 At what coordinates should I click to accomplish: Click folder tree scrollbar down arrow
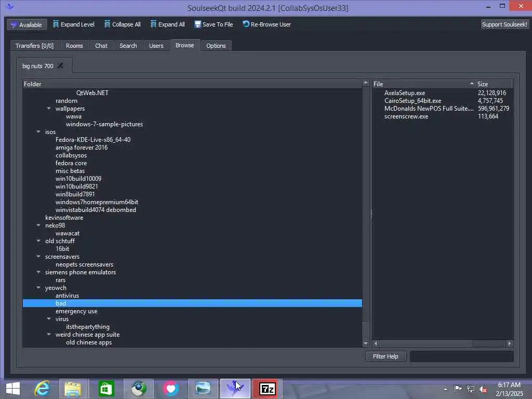pyautogui.click(x=366, y=343)
